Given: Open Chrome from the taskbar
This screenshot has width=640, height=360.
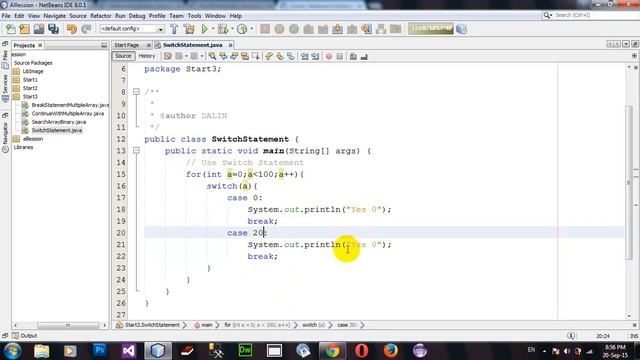Looking at the screenshot, I should (x=332, y=350).
